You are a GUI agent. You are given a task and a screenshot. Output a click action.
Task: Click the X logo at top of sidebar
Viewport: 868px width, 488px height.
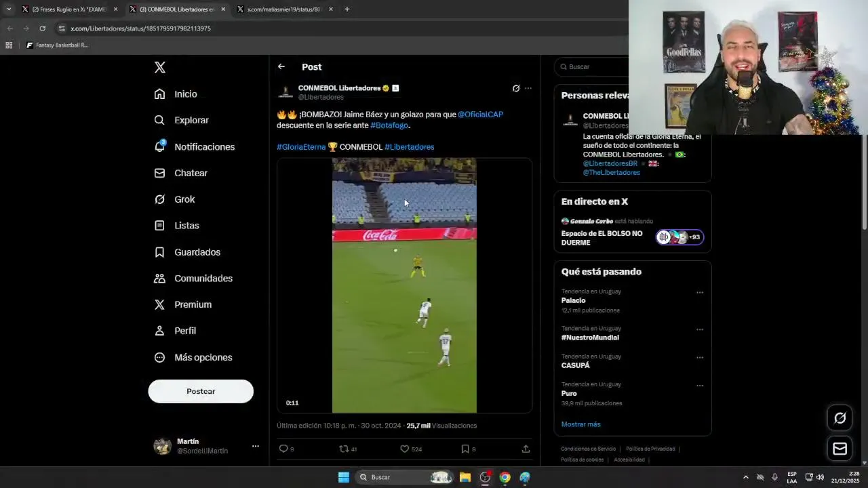point(159,67)
